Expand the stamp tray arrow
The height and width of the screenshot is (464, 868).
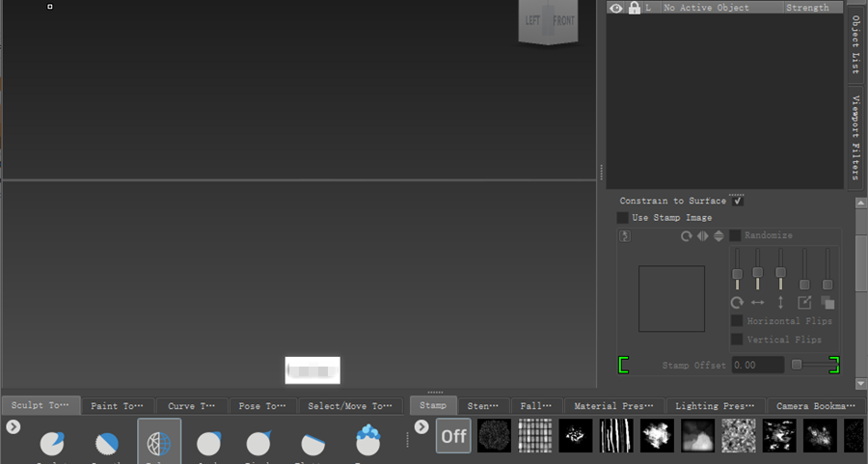pyautogui.click(x=421, y=427)
